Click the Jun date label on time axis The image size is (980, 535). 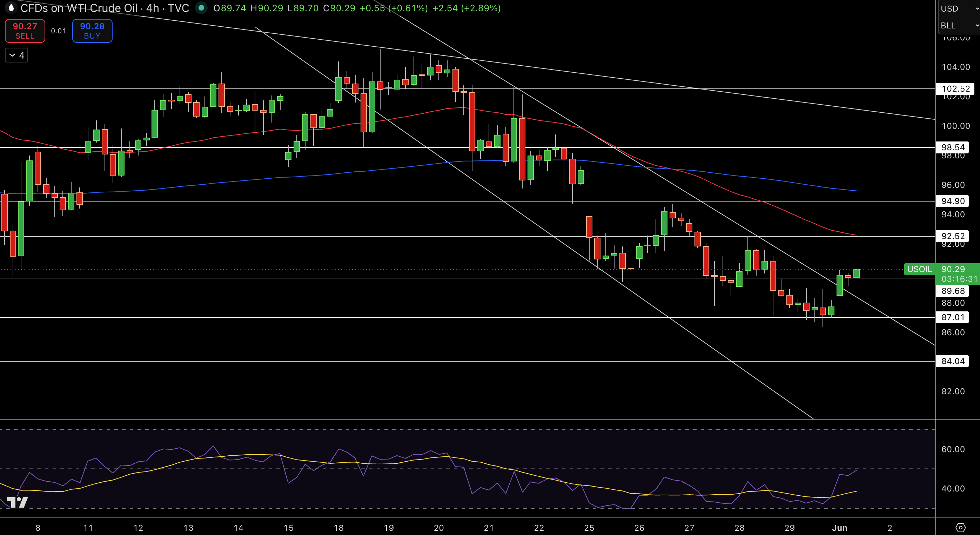(x=839, y=528)
